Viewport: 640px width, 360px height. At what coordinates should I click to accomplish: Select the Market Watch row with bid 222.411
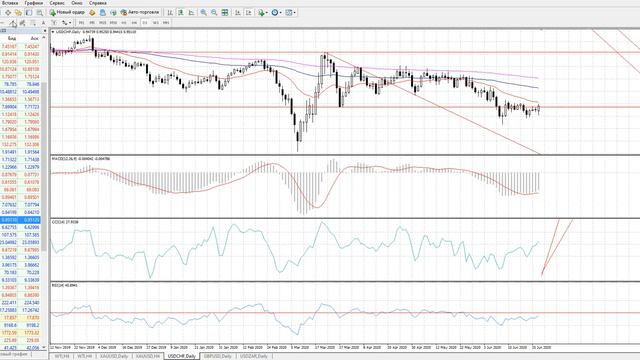point(20,303)
